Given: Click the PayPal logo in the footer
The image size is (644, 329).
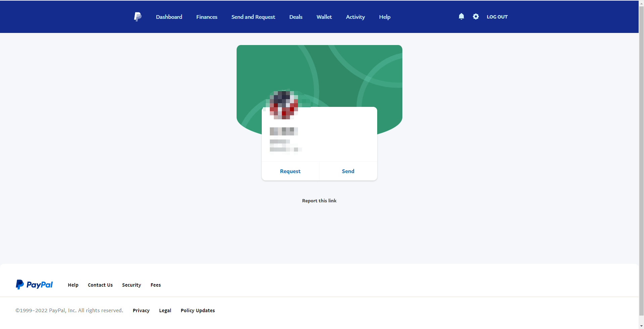Looking at the screenshot, I should tap(34, 284).
